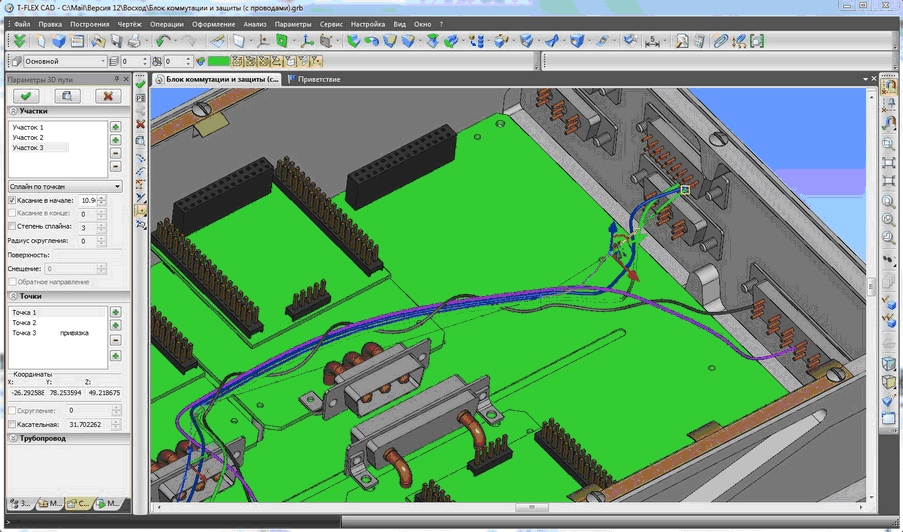This screenshot has height=532, width=903.
Task: Toggle the 'Касание в начале' checkbox
Action: (12, 201)
